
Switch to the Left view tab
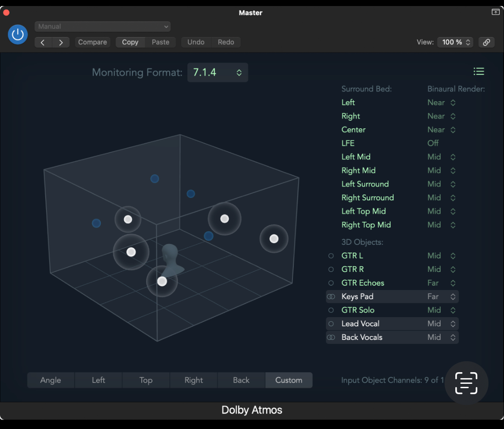coord(98,380)
